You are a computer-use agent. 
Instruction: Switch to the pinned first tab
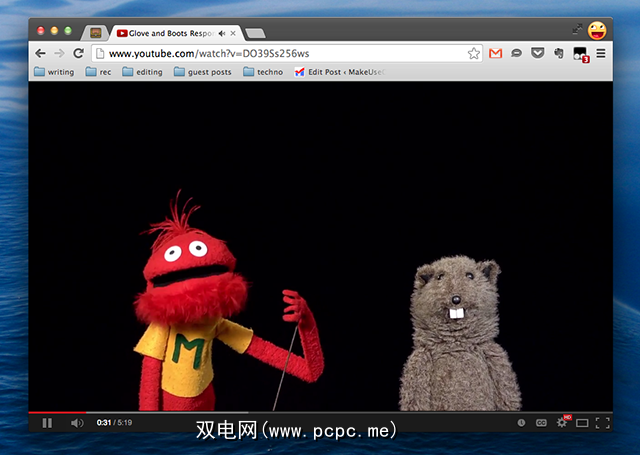tap(96, 33)
